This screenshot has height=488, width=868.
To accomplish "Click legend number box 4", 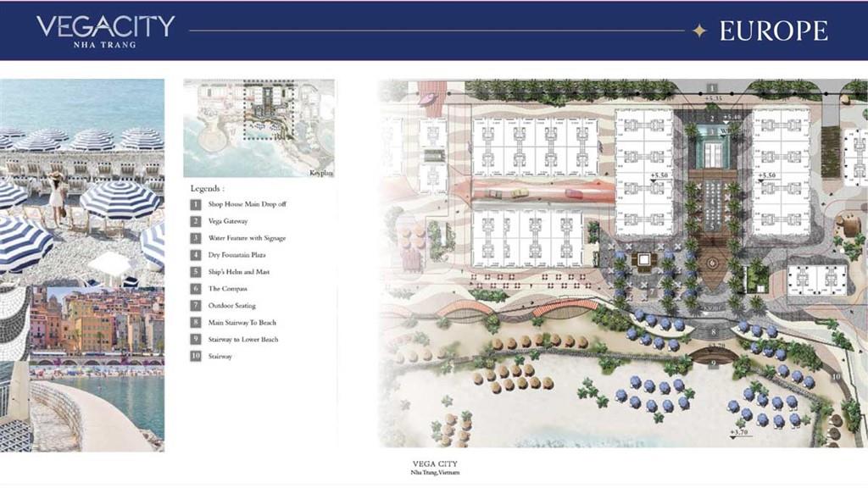I will pyautogui.click(x=196, y=255).
